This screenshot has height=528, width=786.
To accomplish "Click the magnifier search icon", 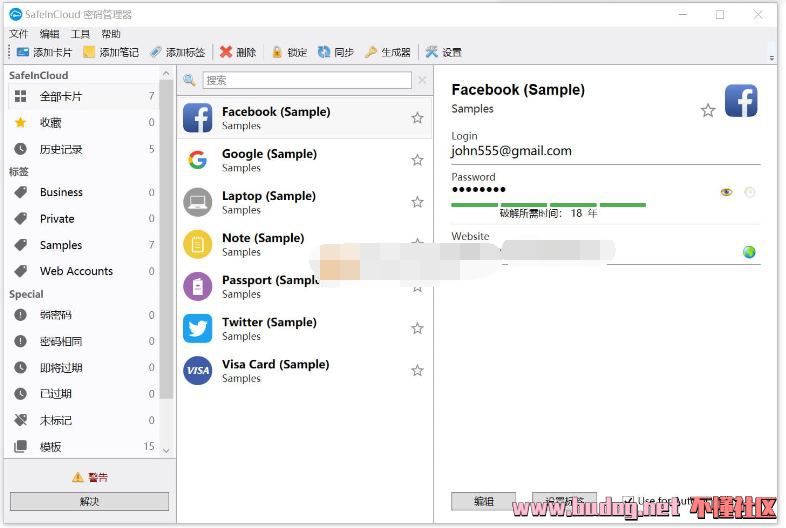I will point(189,80).
